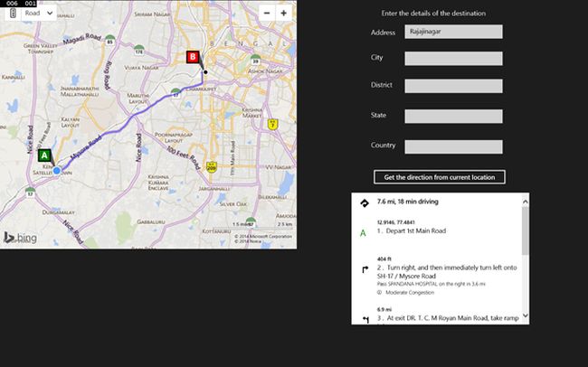Focus the State input field

coord(453,117)
